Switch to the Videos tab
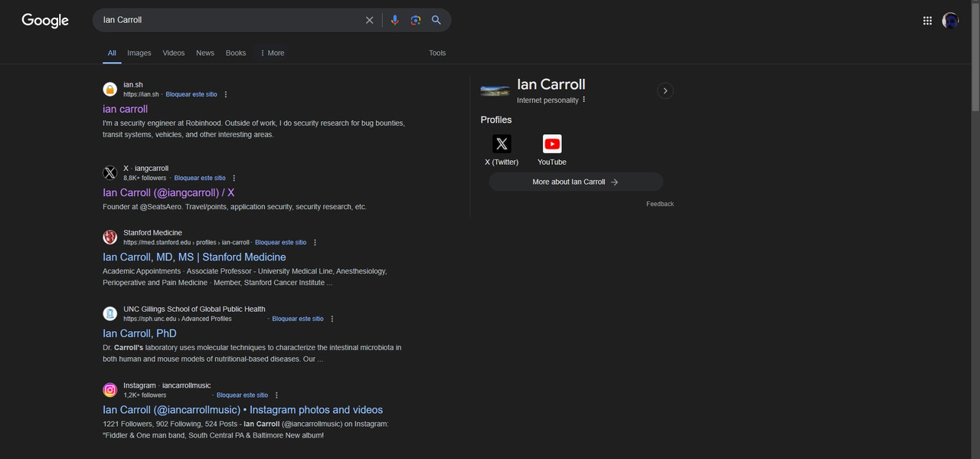 click(174, 53)
